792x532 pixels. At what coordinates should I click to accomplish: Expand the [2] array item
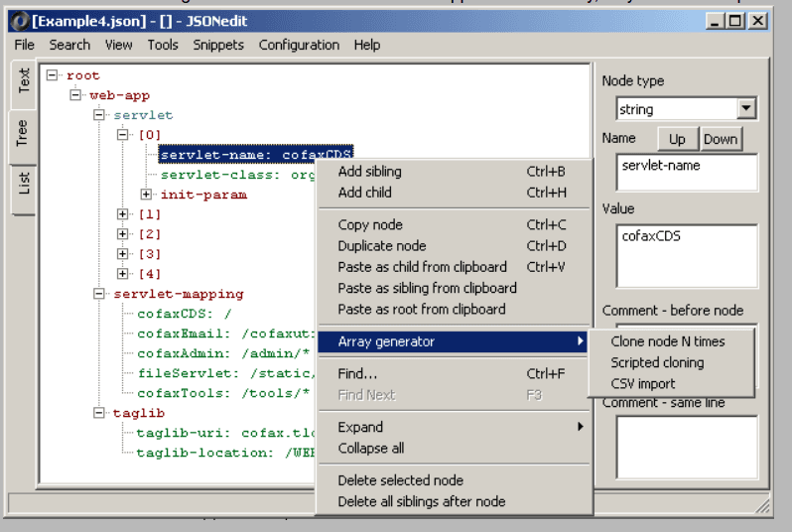point(123,234)
